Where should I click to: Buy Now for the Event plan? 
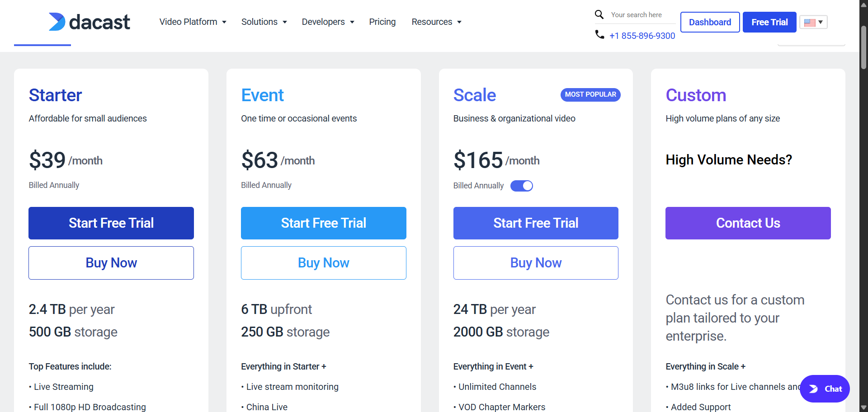(x=324, y=263)
